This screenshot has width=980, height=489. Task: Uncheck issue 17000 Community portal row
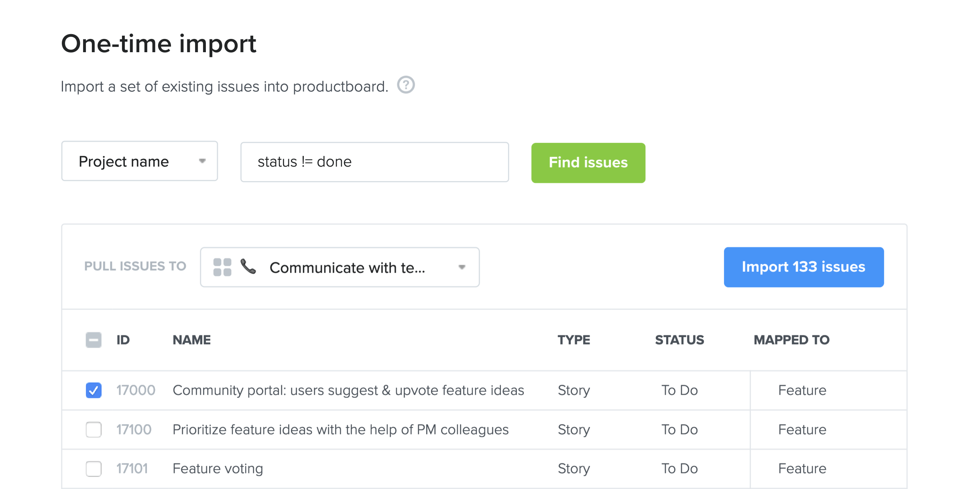pyautogui.click(x=94, y=390)
